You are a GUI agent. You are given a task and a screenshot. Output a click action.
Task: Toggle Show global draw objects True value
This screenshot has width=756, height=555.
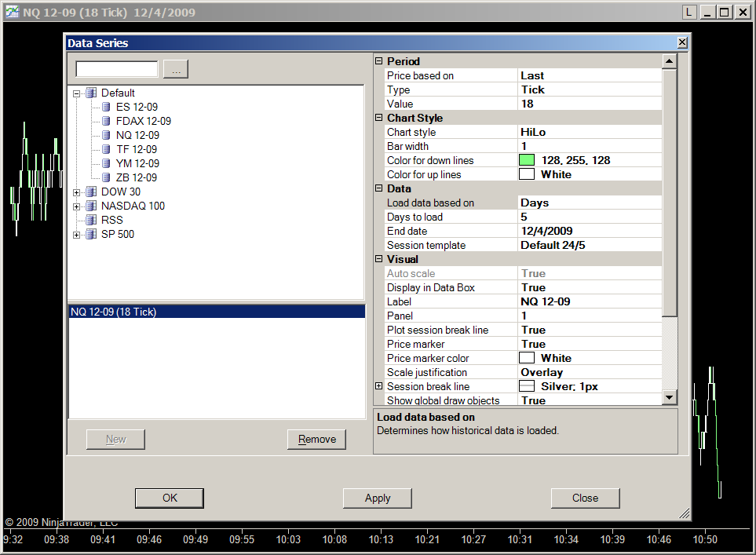tap(590, 400)
